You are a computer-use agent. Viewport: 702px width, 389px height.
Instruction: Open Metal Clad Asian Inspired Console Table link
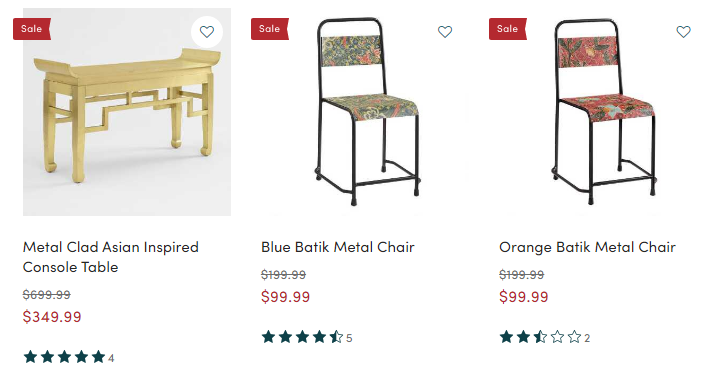(111, 257)
